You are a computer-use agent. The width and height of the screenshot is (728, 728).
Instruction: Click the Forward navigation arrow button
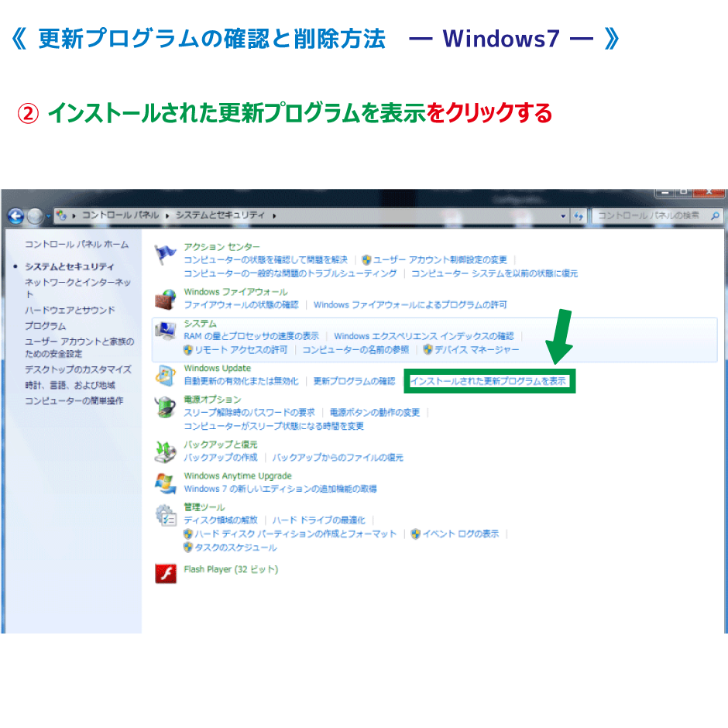click(36, 216)
